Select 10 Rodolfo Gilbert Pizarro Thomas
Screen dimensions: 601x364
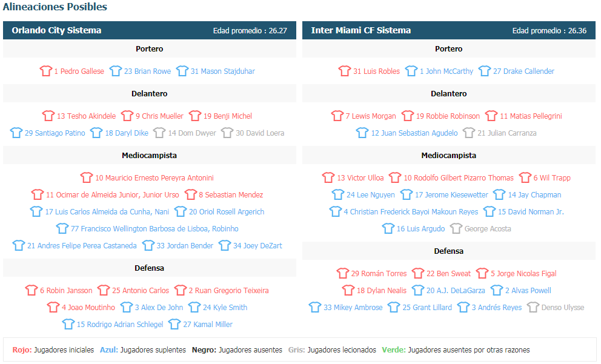point(459,178)
